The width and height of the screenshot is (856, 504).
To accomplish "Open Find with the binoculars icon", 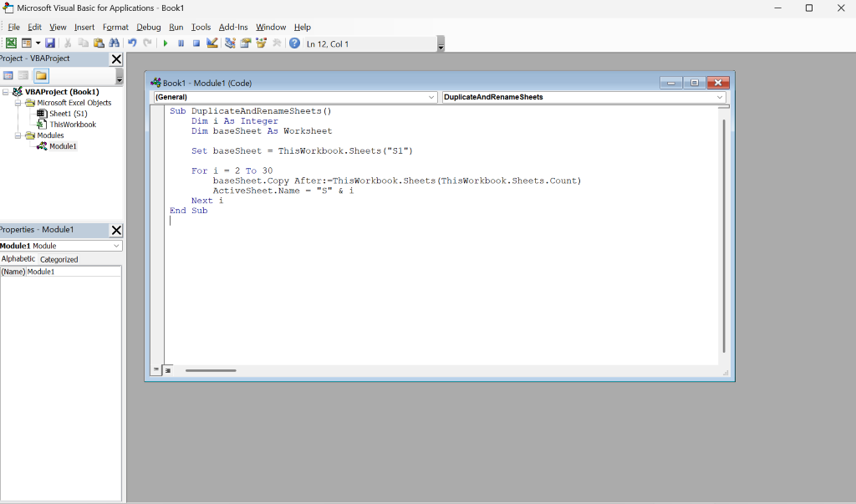I will 114,43.
